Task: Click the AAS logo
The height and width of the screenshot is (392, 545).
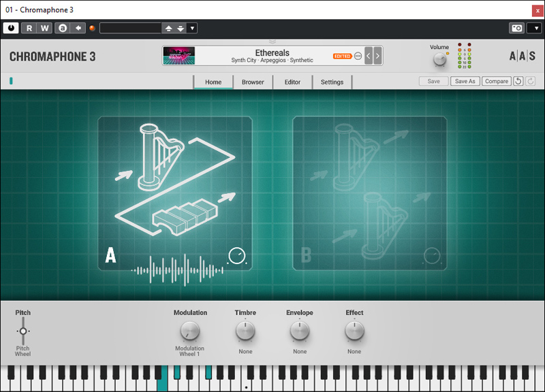Action: coord(522,56)
